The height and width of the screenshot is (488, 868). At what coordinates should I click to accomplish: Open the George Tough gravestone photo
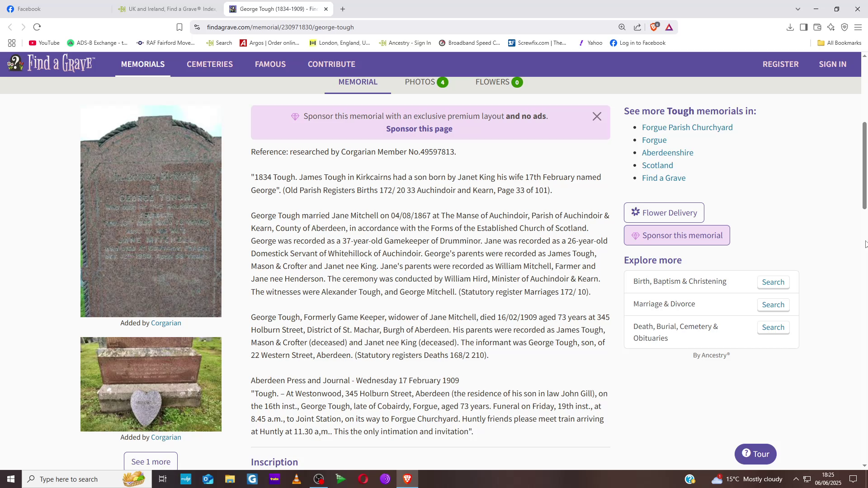pyautogui.click(x=151, y=211)
